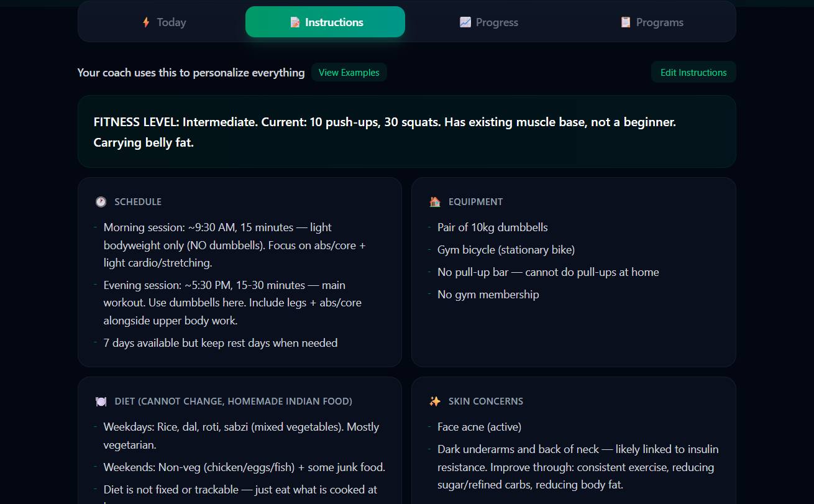Click the SKIN CONCERNS heading
Viewport: 814px width, 504px height.
(x=486, y=401)
